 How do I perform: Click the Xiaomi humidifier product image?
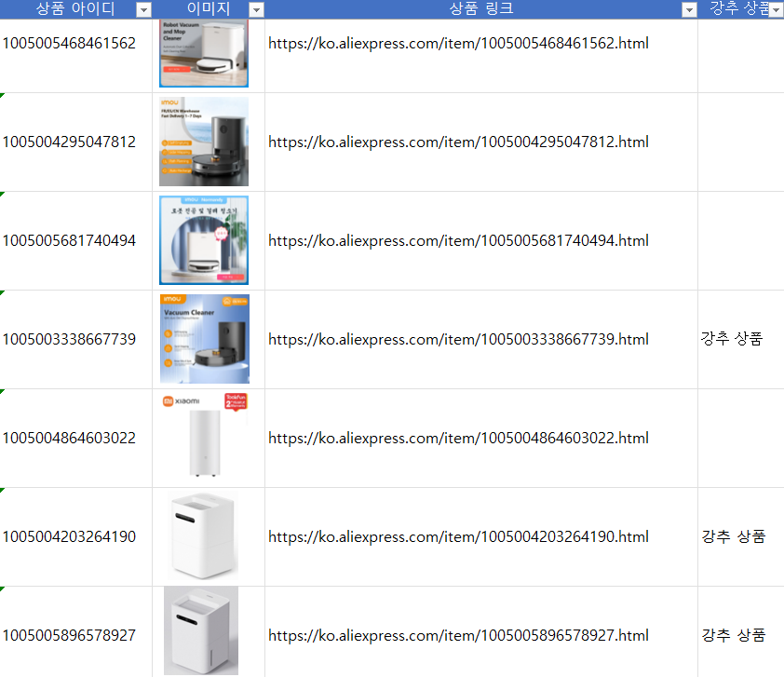tap(204, 438)
